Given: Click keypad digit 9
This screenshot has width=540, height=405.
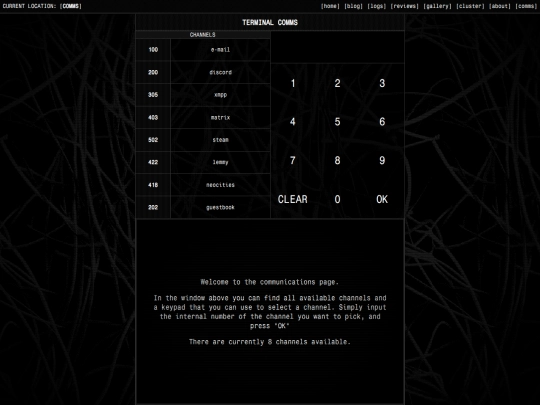Looking at the screenshot, I should (382, 160).
